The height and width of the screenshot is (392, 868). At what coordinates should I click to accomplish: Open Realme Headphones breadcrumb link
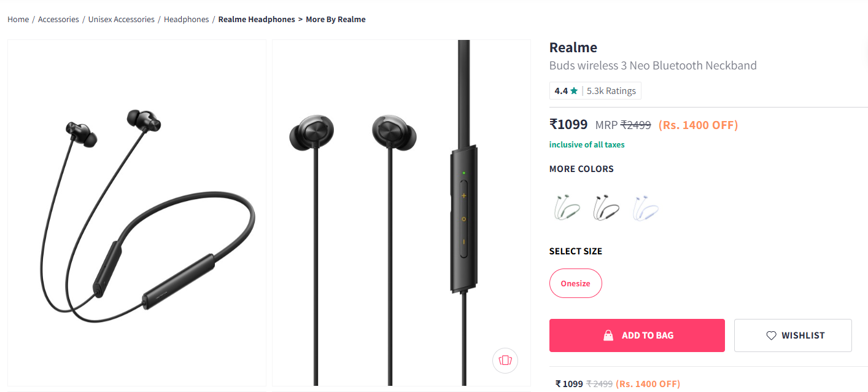tap(257, 19)
